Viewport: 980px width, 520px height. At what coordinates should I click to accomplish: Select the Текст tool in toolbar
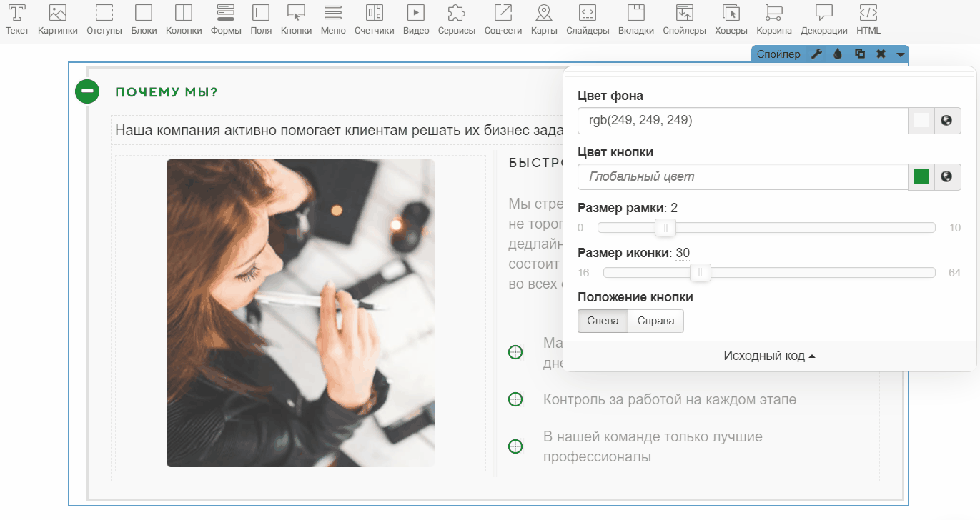(x=17, y=19)
